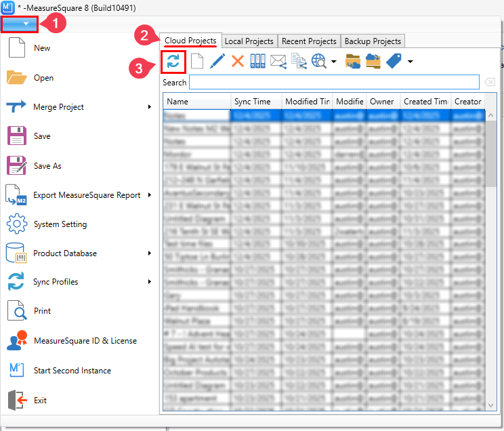Sort by Modified Time column header
Viewport: 504px width, 431px height.
pos(307,102)
